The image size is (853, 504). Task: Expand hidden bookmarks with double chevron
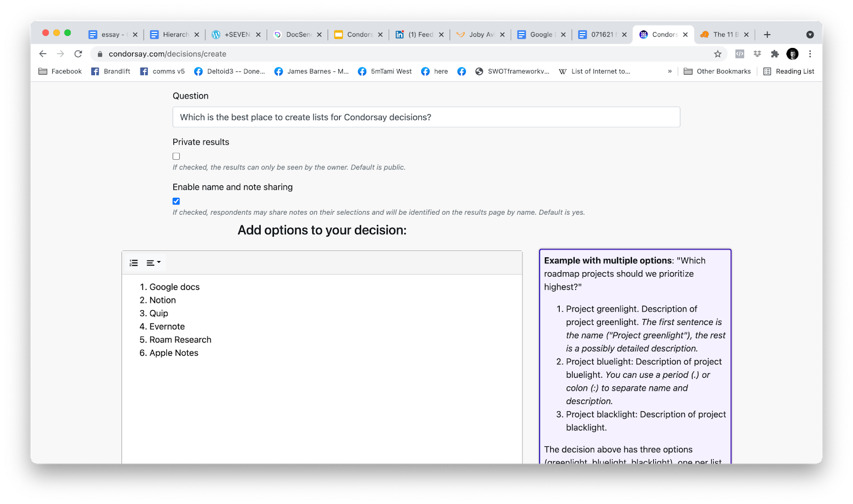tap(670, 71)
